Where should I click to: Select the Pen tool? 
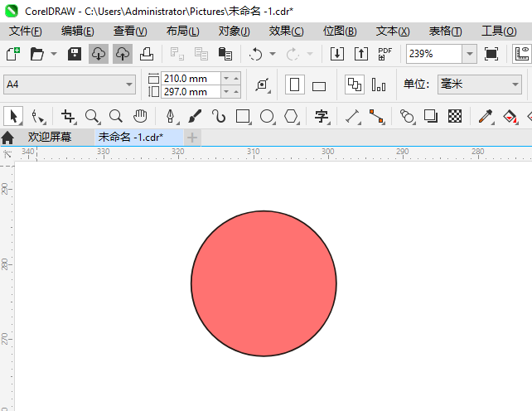[x=171, y=116]
